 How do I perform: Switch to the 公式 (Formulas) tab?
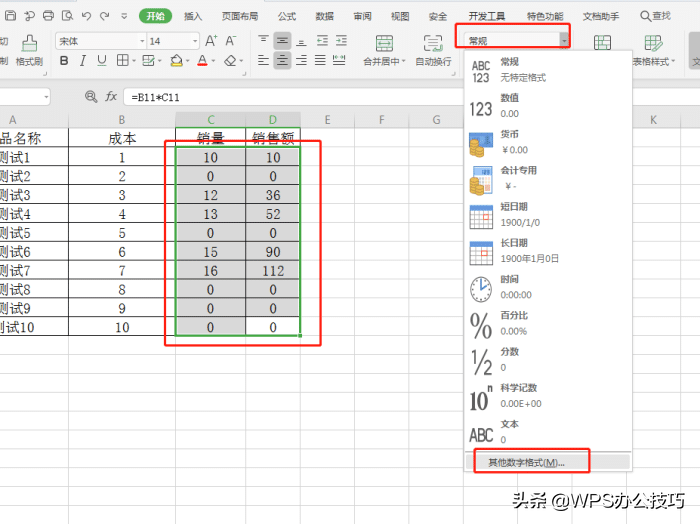(x=287, y=17)
